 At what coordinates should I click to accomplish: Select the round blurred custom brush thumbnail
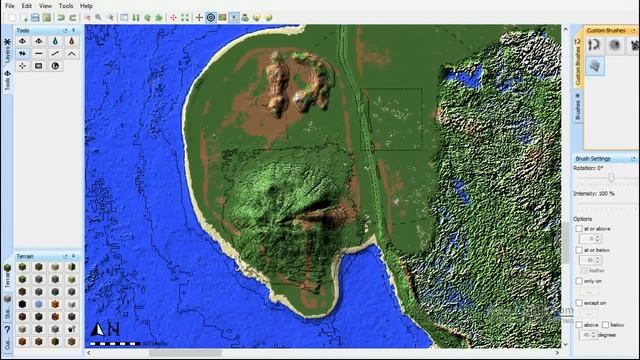click(614, 45)
